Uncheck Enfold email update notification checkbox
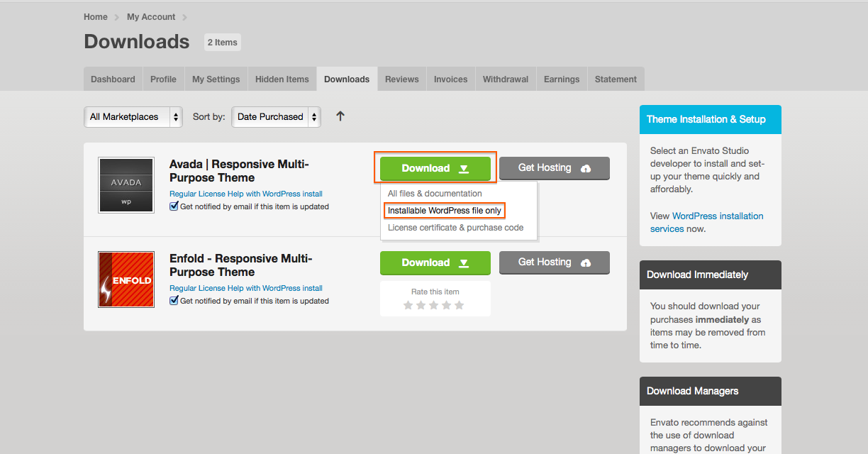868x454 pixels. tap(174, 301)
